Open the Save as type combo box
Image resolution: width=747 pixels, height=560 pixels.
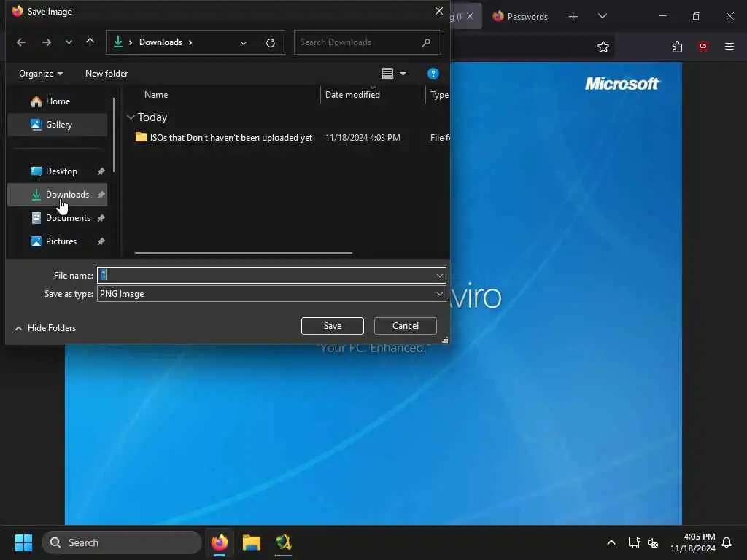coord(271,294)
